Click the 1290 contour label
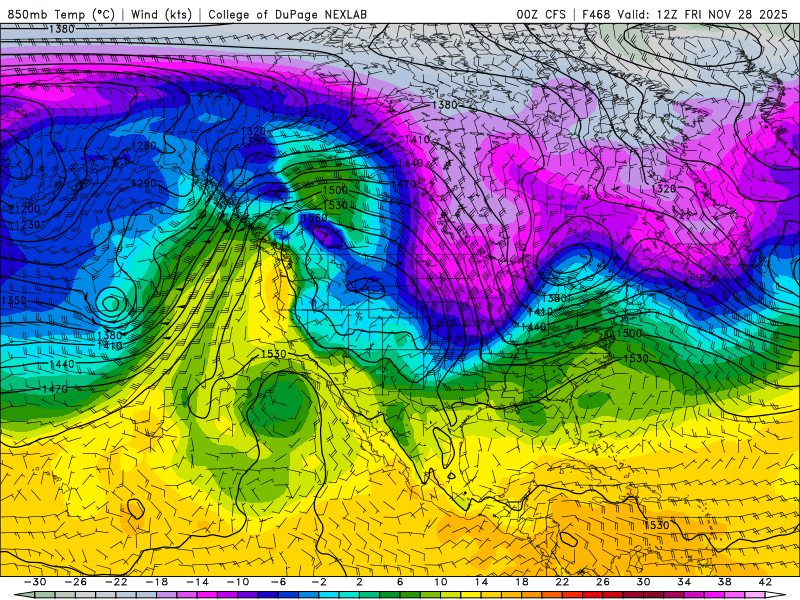The height and width of the screenshot is (600, 800). 144,183
